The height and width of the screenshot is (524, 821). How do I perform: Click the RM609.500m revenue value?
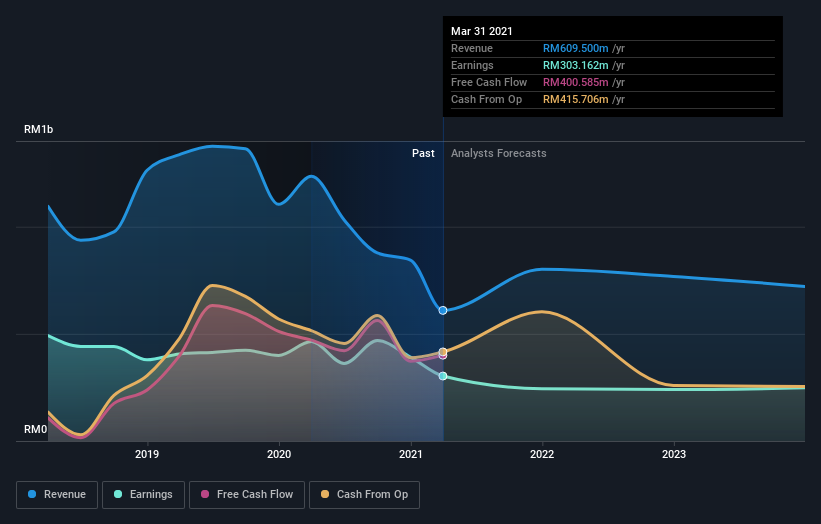575,48
